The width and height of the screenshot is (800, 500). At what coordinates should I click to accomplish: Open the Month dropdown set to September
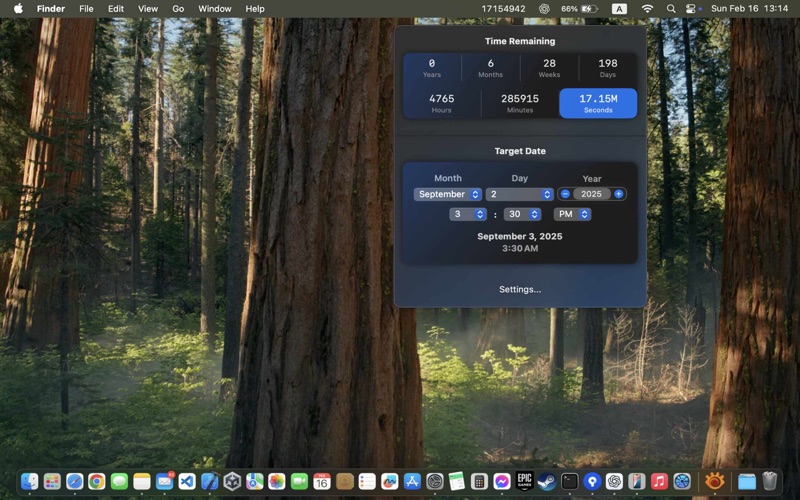[x=447, y=194]
